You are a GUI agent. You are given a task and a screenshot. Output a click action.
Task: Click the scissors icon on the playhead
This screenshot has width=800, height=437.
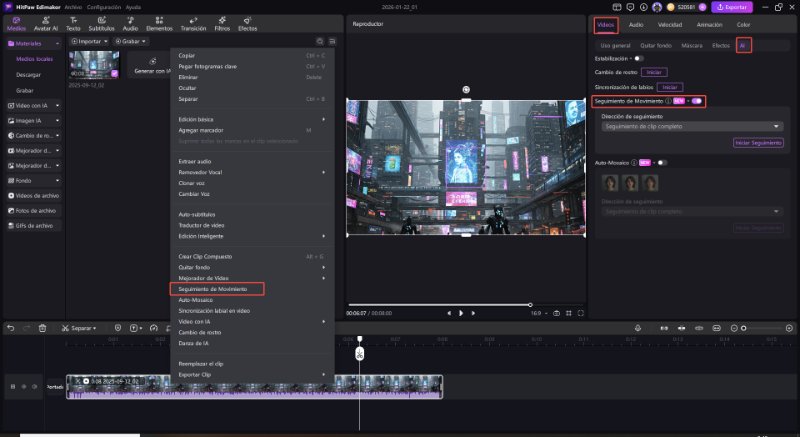pyautogui.click(x=360, y=352)
